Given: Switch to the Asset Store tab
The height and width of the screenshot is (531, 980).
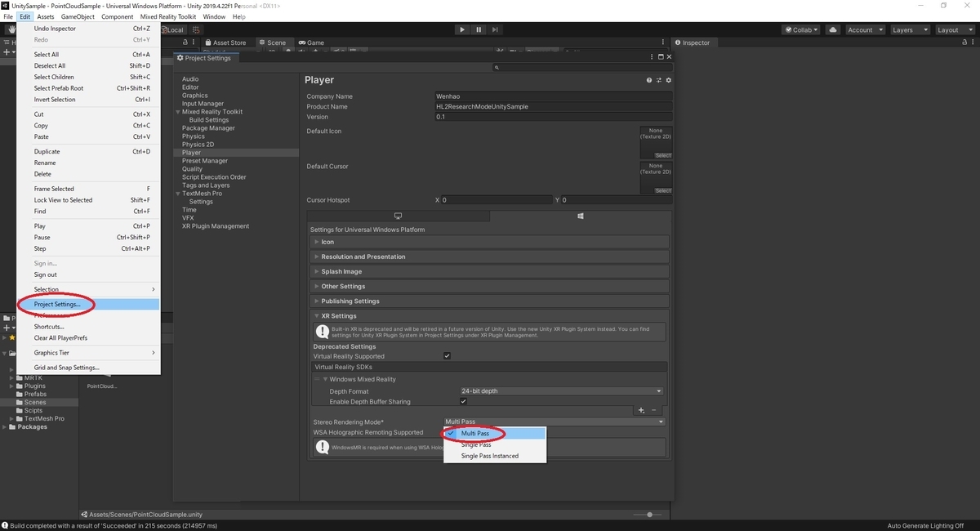Looking at the screenshot, I should [225, 42].
